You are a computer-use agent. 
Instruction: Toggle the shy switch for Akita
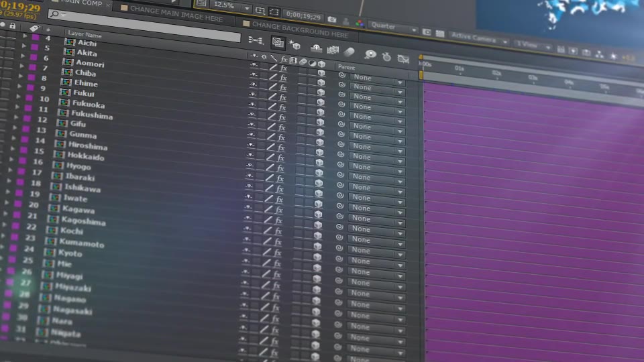[x=254, y=74]
